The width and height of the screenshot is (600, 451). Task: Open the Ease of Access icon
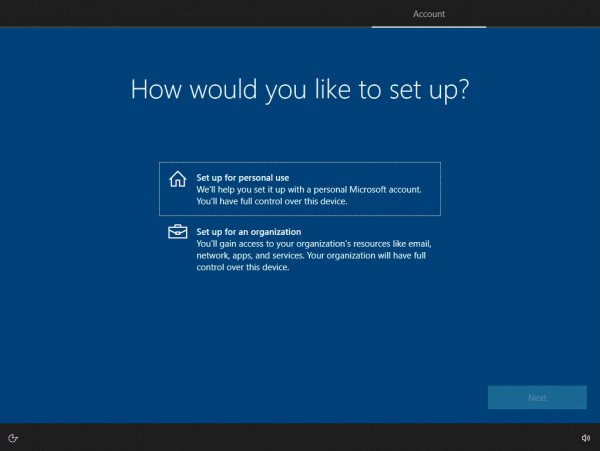click(13, 438)
